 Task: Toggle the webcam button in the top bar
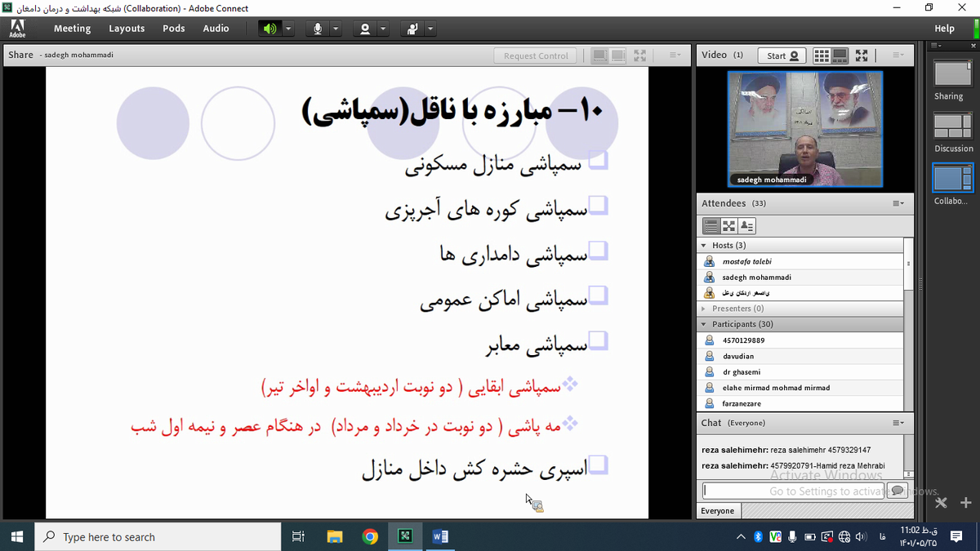click(365, 29)
